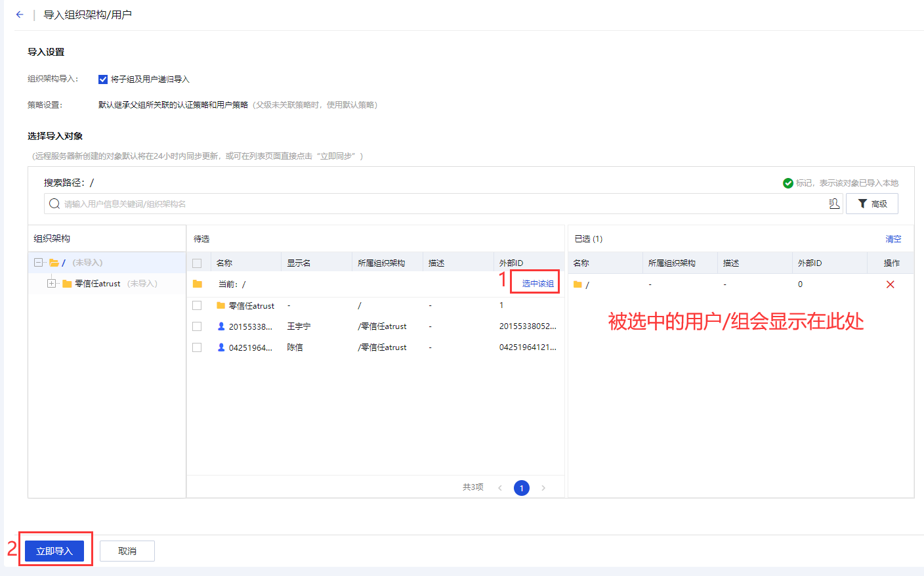The width and height of the screenshot is (924, 576).
Task: Open the 高级 advanced filter
Action: [x=871, y=204]
